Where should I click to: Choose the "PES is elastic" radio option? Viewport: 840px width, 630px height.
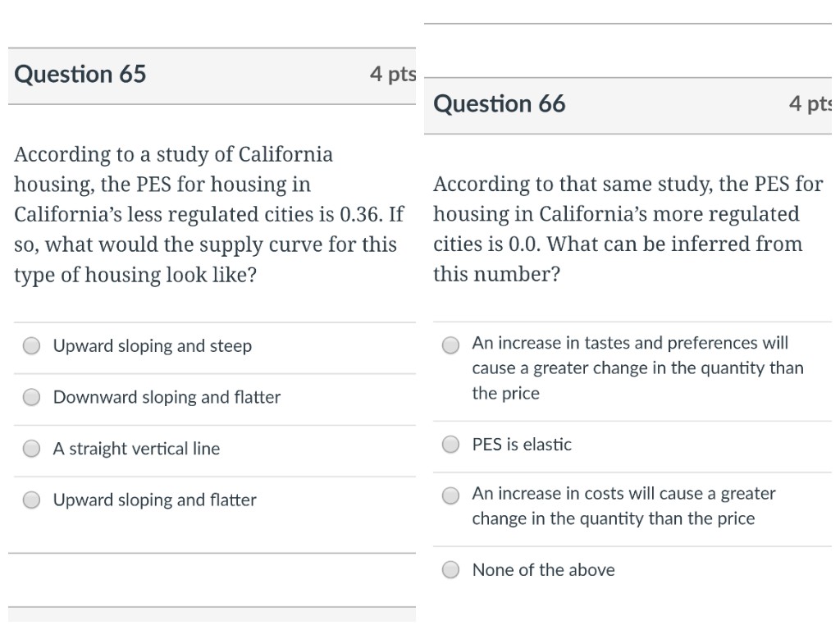pyautogui.click(x=450, y=444)
